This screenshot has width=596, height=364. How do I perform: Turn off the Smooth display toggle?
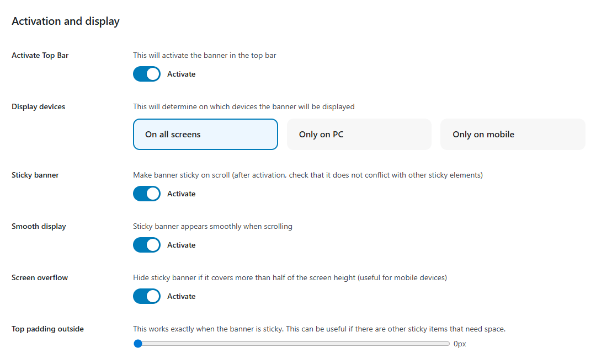pos(147,245)
